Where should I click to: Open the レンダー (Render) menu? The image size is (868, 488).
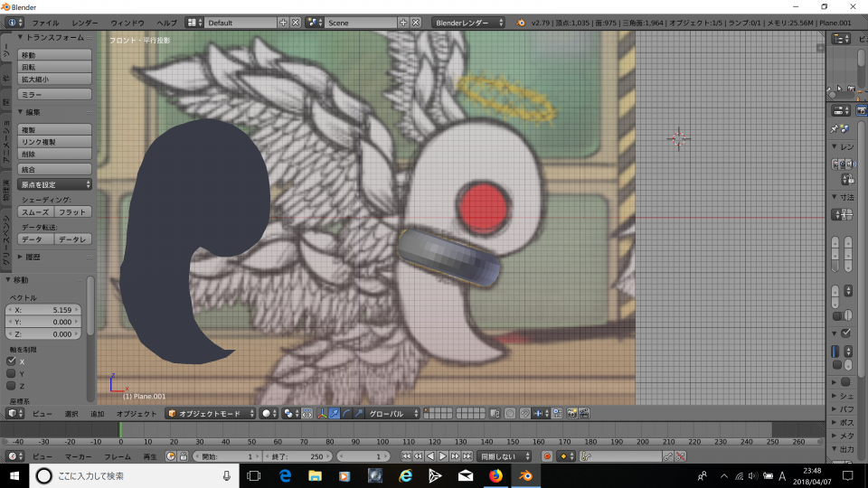coord(84,23)
